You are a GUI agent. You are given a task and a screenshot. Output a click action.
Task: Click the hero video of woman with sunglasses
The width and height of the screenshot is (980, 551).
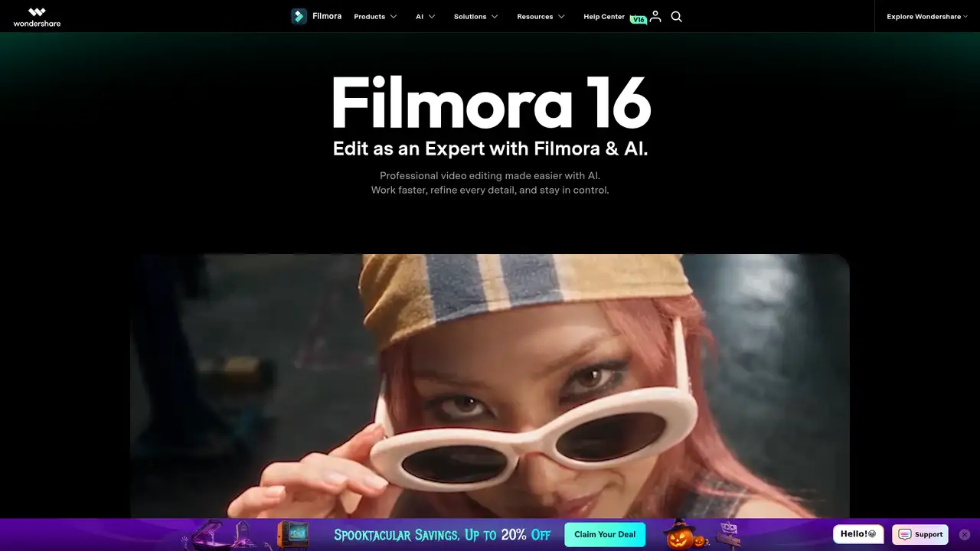490,386
